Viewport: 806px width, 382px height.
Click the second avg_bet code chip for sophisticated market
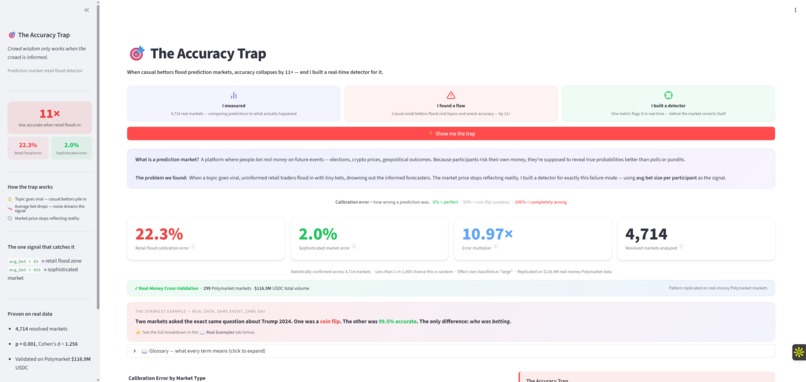[24, 269]
